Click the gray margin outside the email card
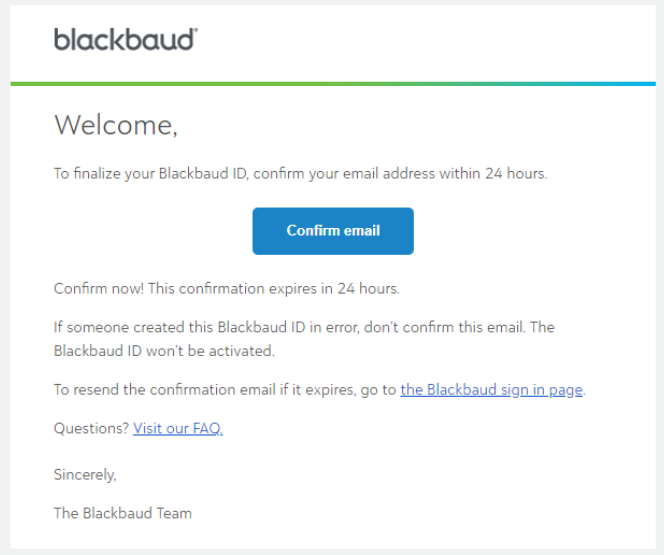 [5, 275]
